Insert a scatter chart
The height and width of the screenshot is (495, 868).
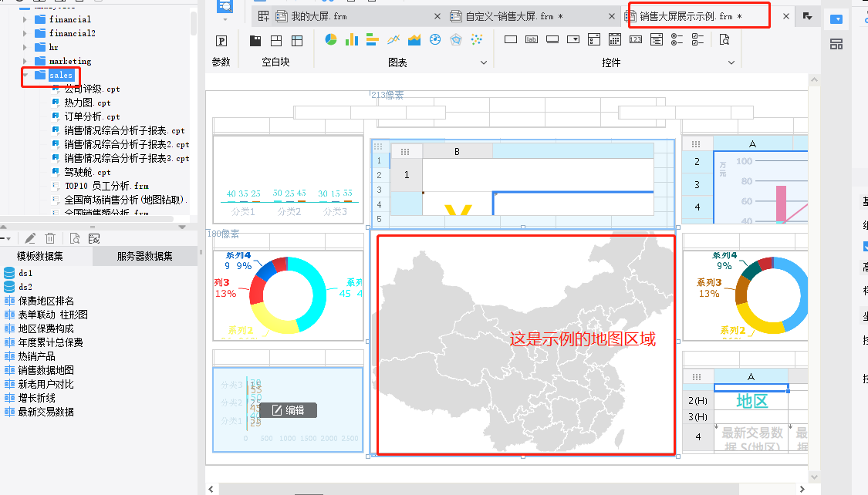tap(477, 39)
